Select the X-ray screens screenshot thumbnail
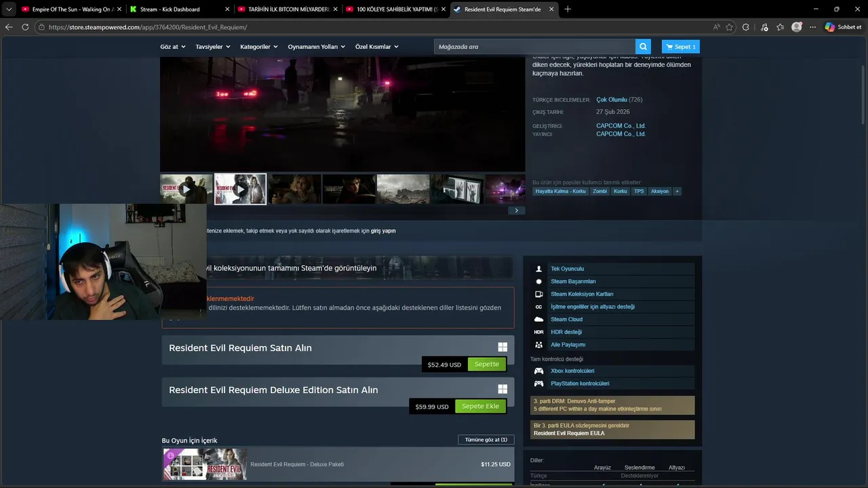The height and width of the screenshot is (488, 868). coord(458,189)
